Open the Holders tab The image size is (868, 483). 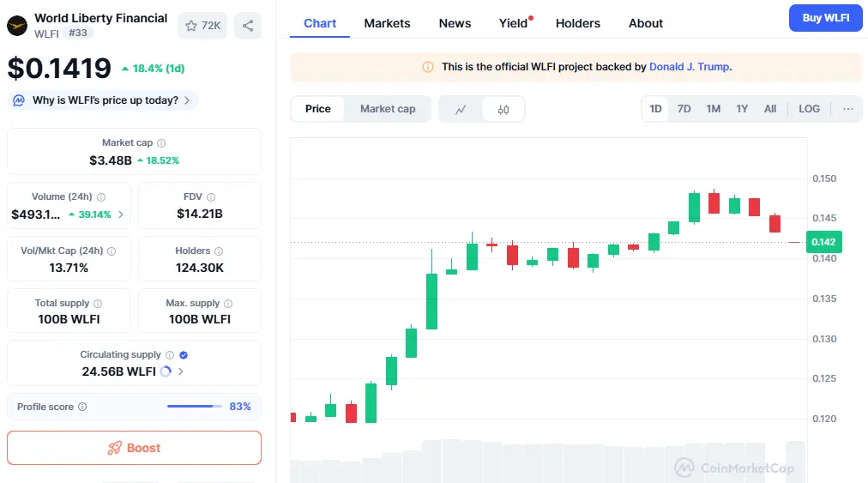click(x=577, y=23)
